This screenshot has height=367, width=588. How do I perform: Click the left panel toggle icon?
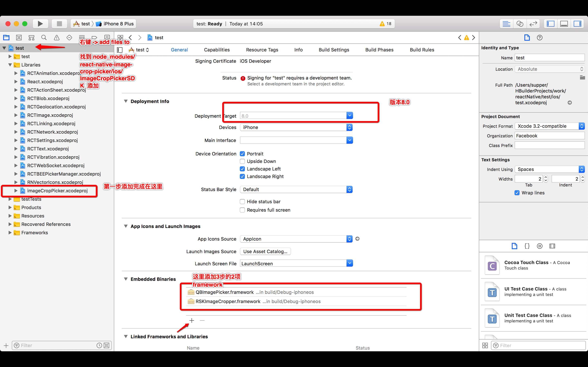(550, 24)
